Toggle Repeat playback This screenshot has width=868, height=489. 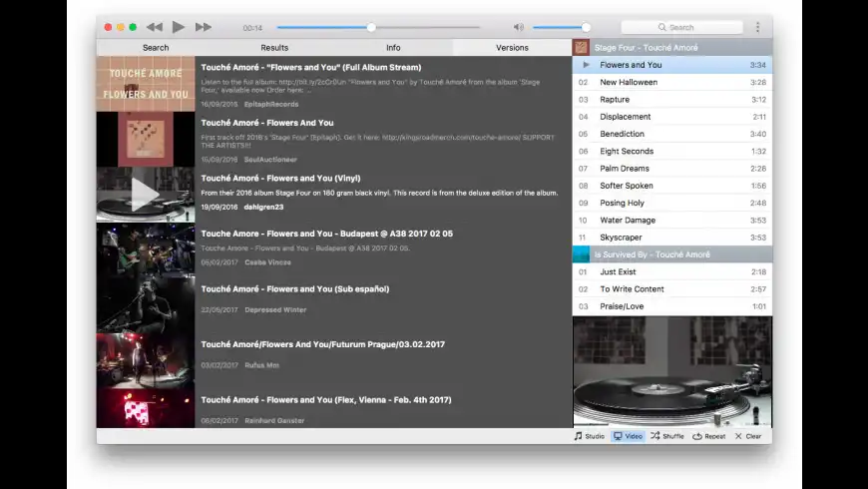[709, 436]
